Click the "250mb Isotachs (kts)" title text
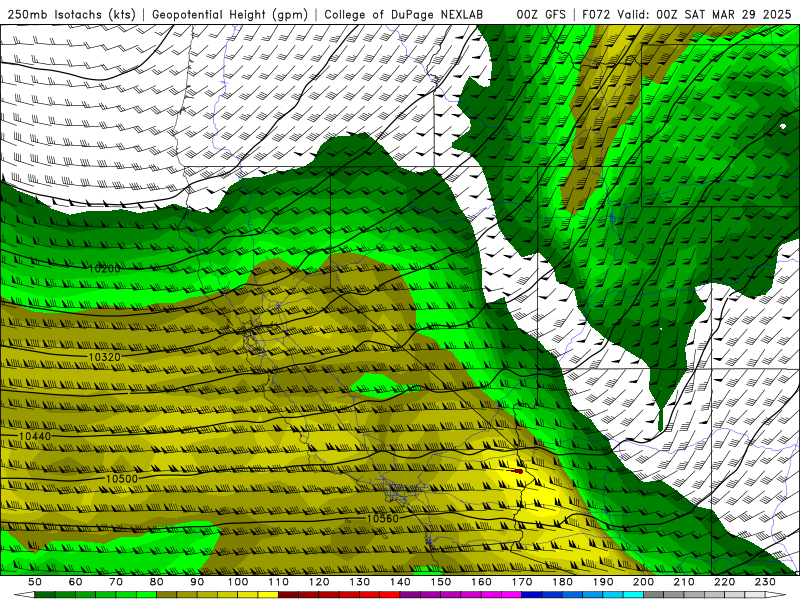Viewport: 800px width, 600px height. coord(72,15)
